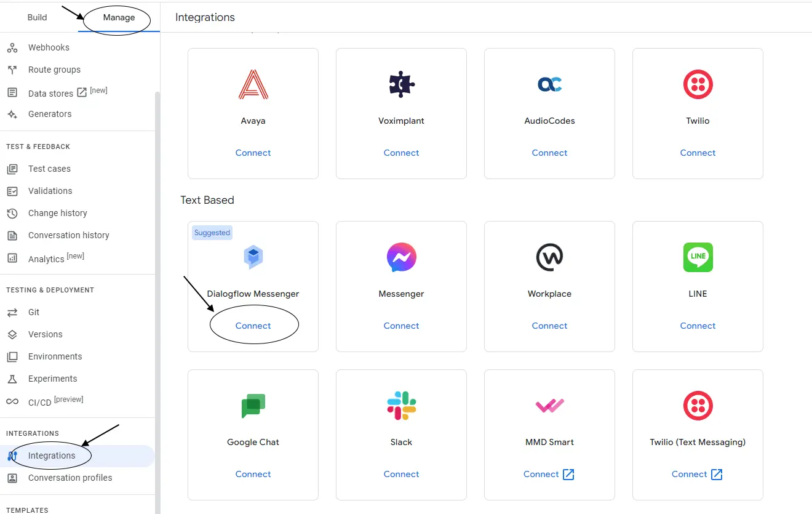Click the Dialogflow Messenger logo

[x=253, y=257]
